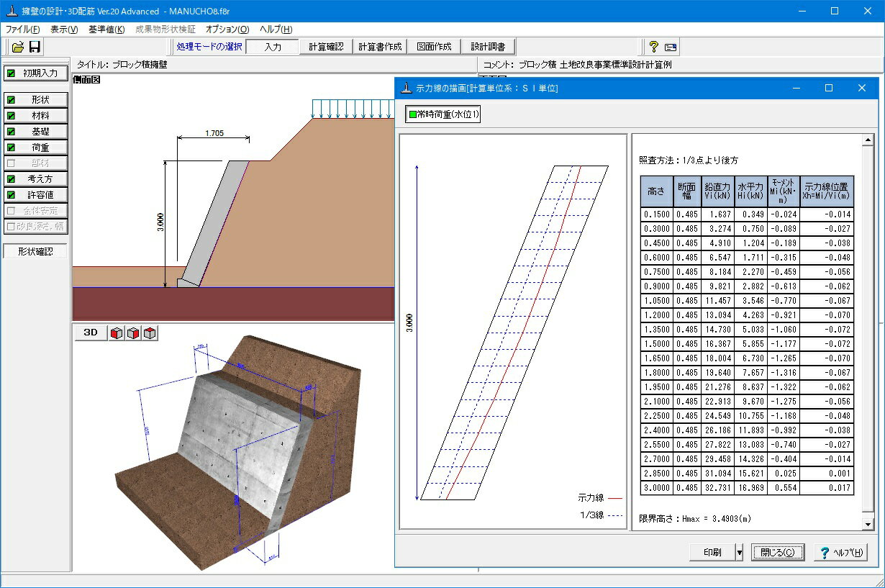This screenshot has width=885, height=588.
Task: Click the vertical scrollbar thumb in the results panel
Action: coord(868,327)
